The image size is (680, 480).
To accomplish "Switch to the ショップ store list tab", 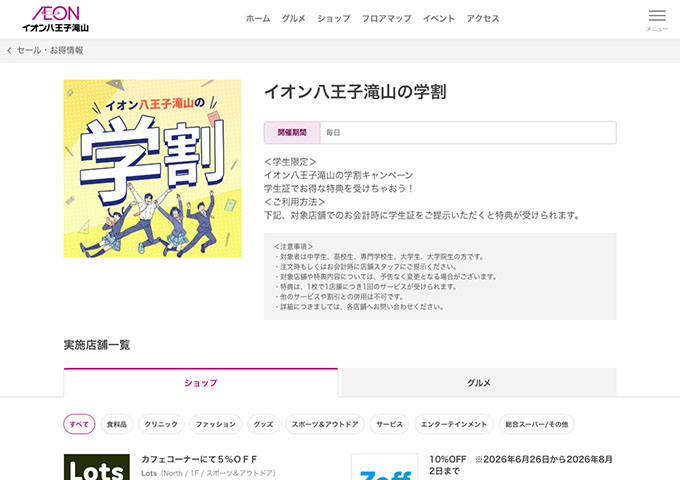I will tap(201, 383).
